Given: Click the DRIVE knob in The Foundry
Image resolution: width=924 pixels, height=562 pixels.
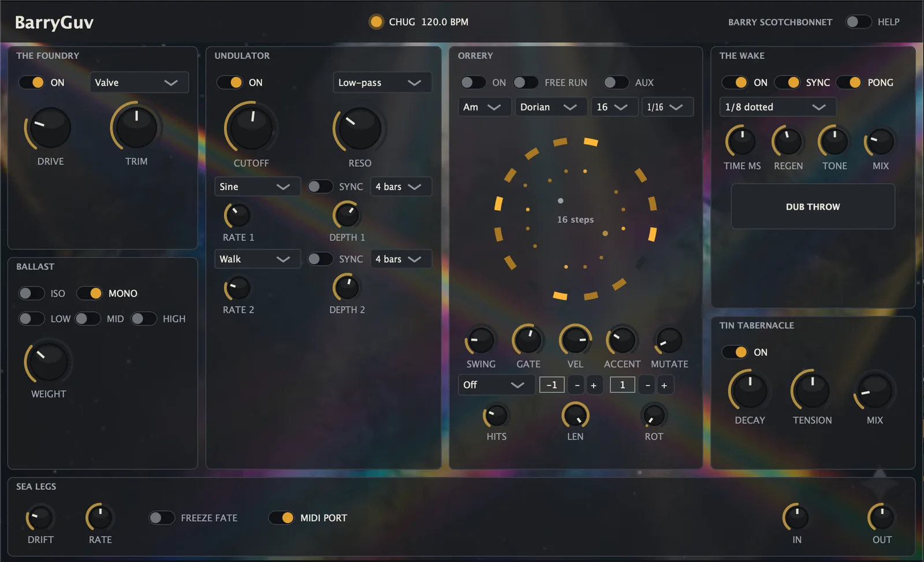Looking at the screenshot, I should click(49, 128).
